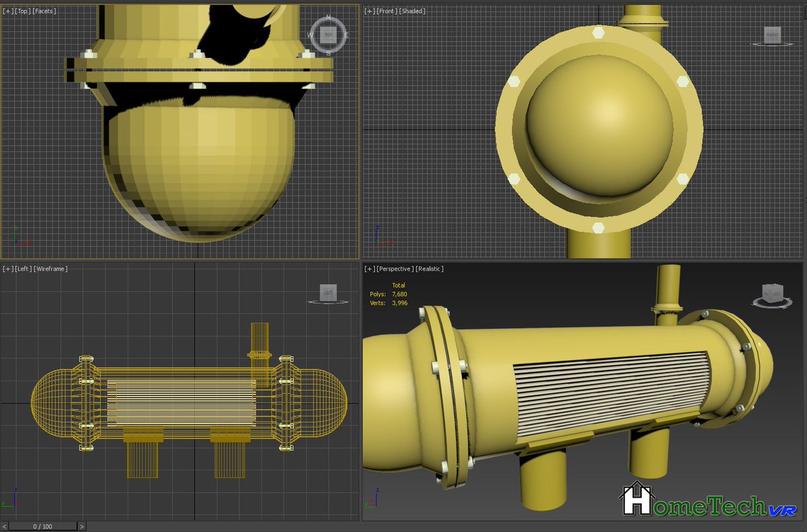Open the [Front] view label menu
Screen dimensions: 807x532
[385, 11]
